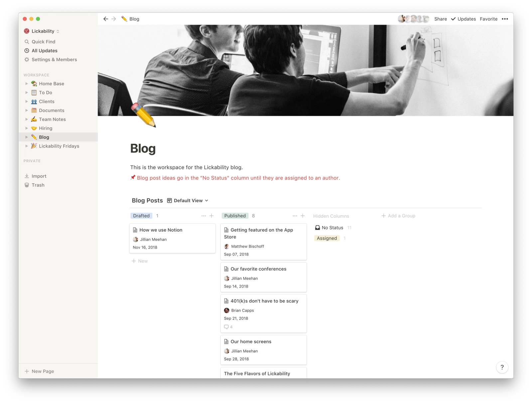Click the Hiring handshake icon

coord(34,128)
